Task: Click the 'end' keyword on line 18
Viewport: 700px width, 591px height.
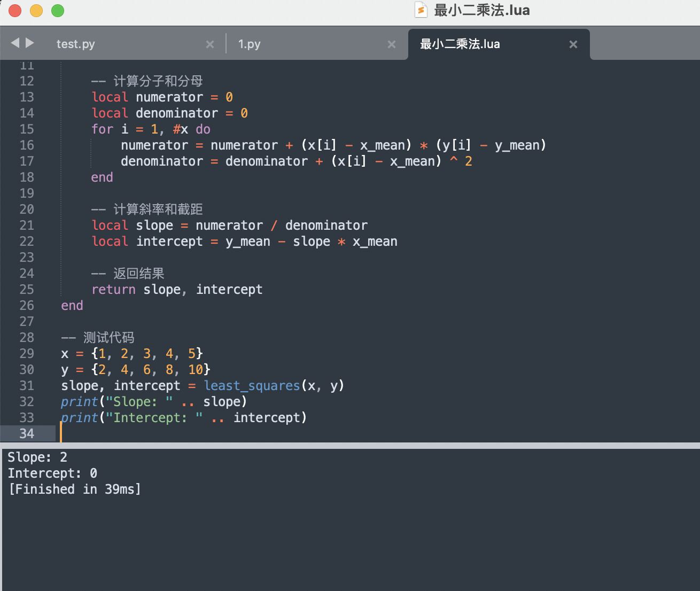Action: 102,177
